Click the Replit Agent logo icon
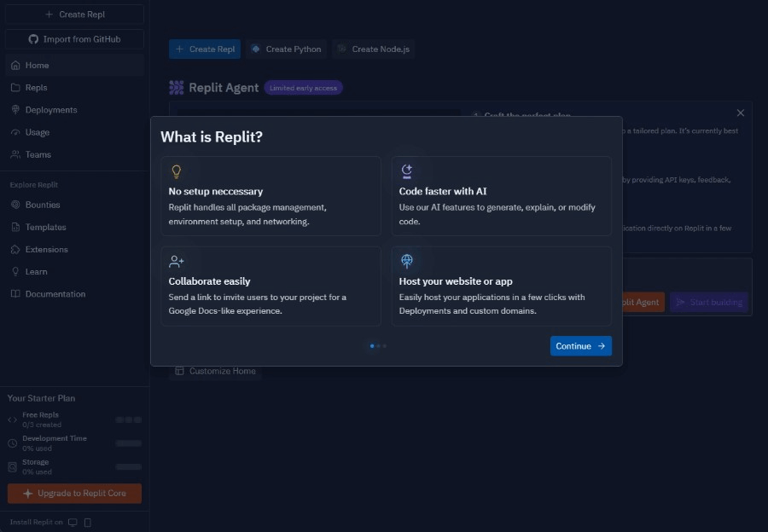Viewport: 768px width, 532px height. click(x=177, y=88)
